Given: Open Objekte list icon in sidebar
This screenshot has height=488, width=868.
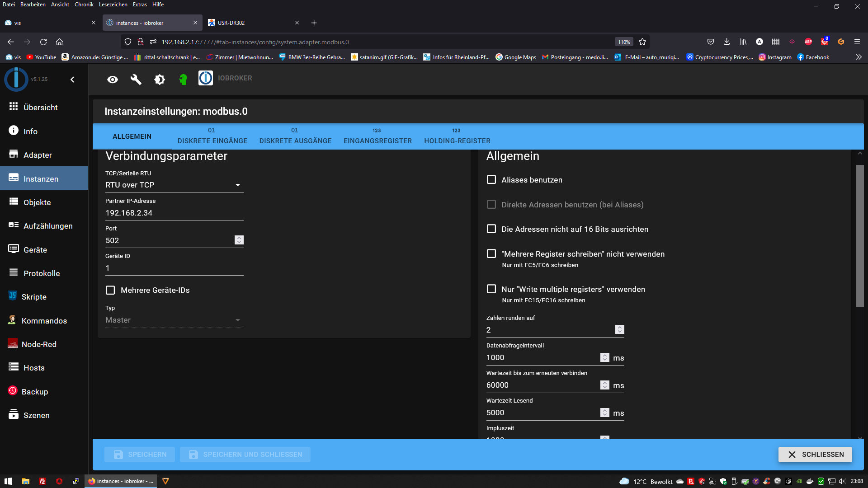Looking at the screenshot, I should pos(14,202).
